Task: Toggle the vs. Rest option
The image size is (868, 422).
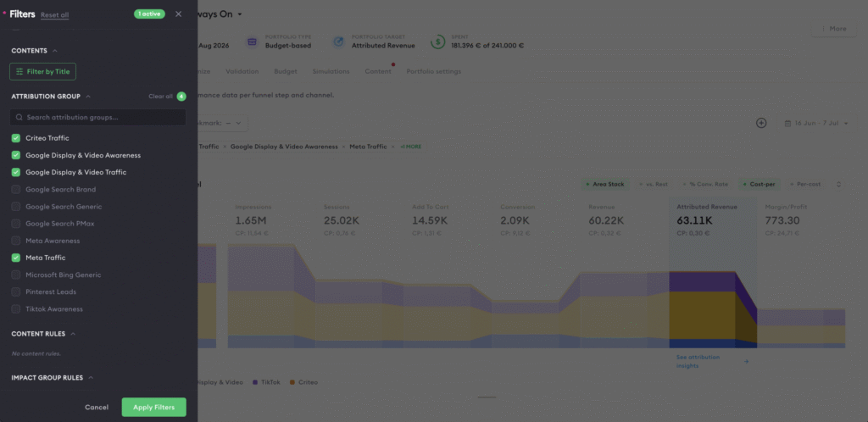Action: tap(654, 184)
